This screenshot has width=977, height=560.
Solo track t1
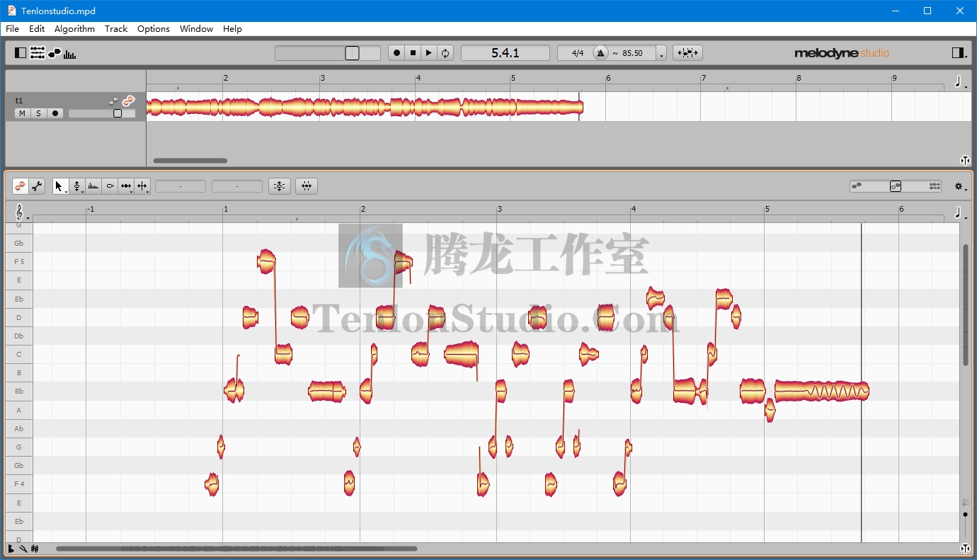(x=38, y=113)
